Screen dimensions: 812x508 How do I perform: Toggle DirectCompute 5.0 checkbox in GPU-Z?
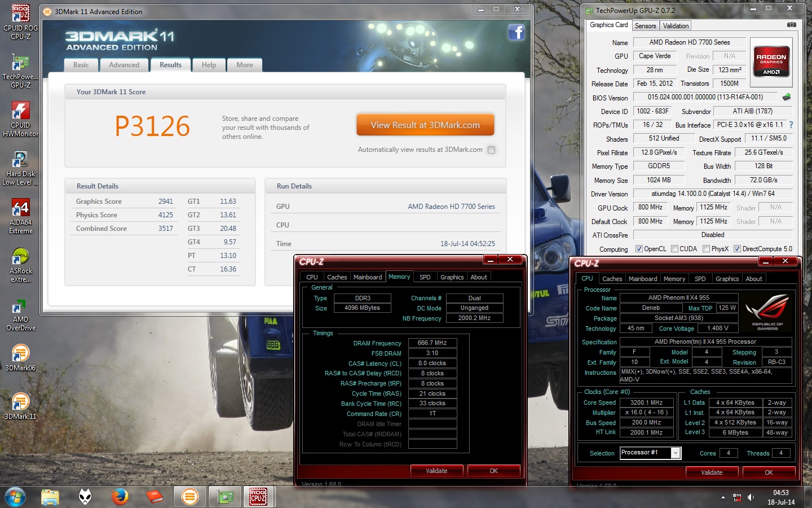tap(737, 249)
